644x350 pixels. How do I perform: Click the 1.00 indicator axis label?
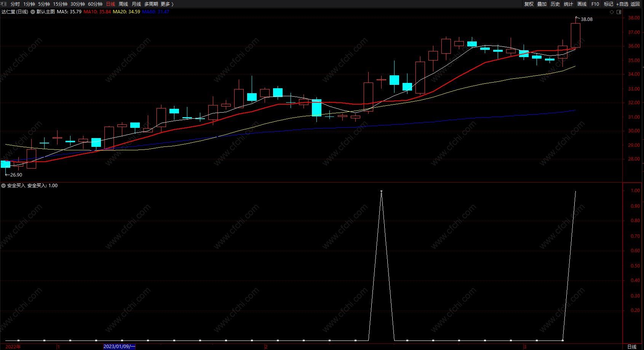pos(635,191)
